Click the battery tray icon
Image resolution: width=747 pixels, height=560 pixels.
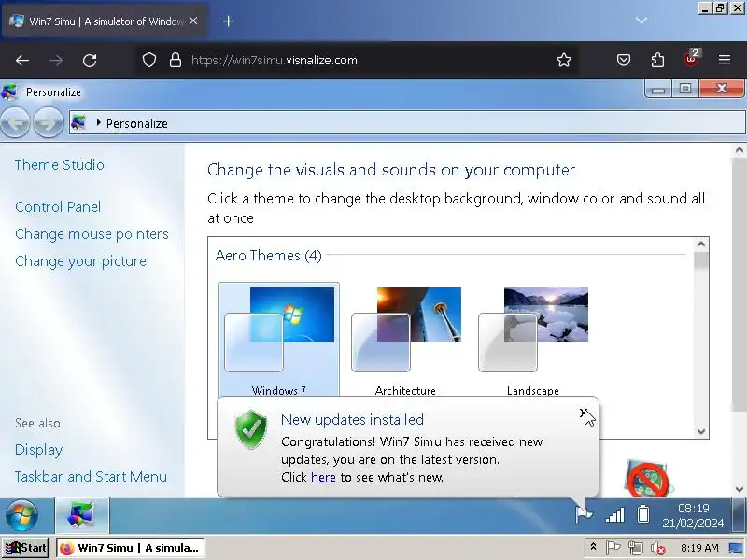click(643, 514)
